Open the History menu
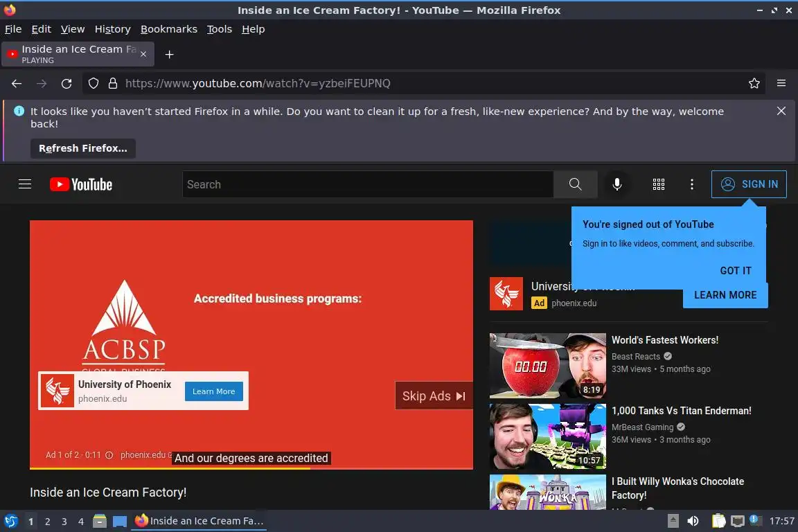Image resolution: width=798 pixels, height=532 pixels. tap(112, 30)
